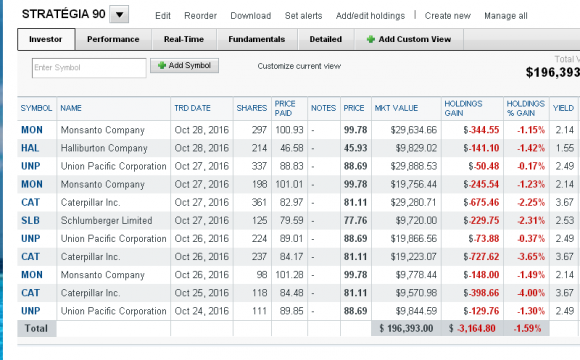This screenshot has width=580, height=360.
Task: Click Schlumberger Limited name cell
Action: pos(107,221)
